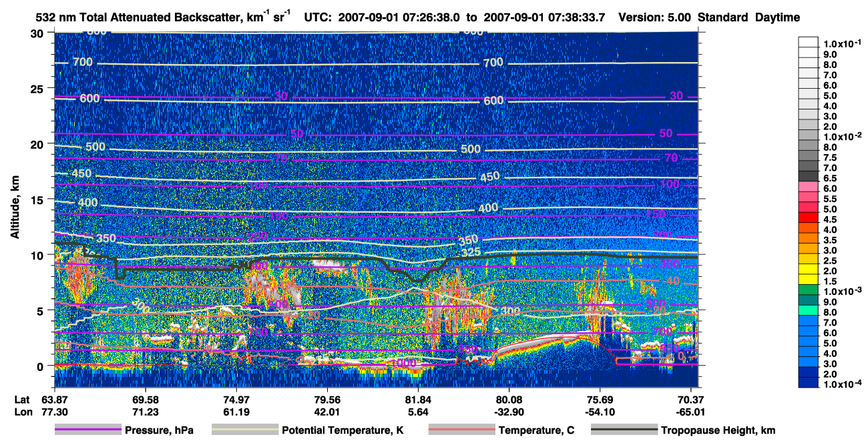868x445 pixels.
Task: Select the 'Temperature, C' legend label
Action: point(536,431)
